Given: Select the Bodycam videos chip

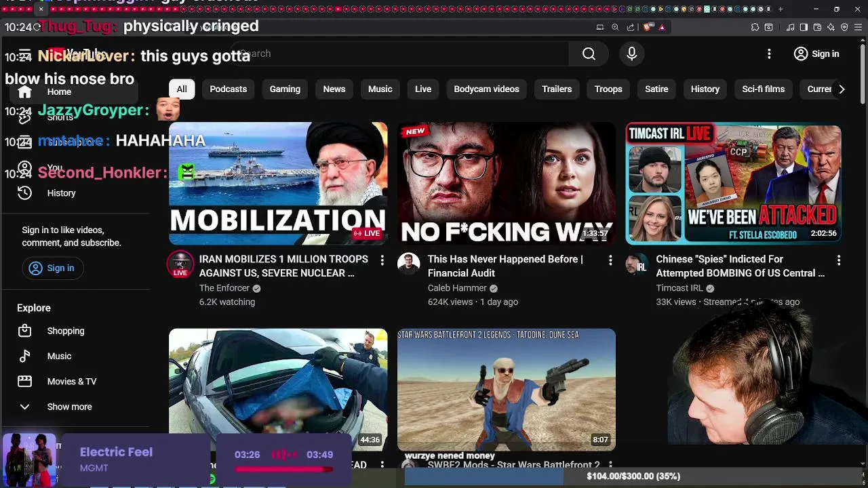Looking at the screenshot, I should pyautogui.click(x=486, y=89).
